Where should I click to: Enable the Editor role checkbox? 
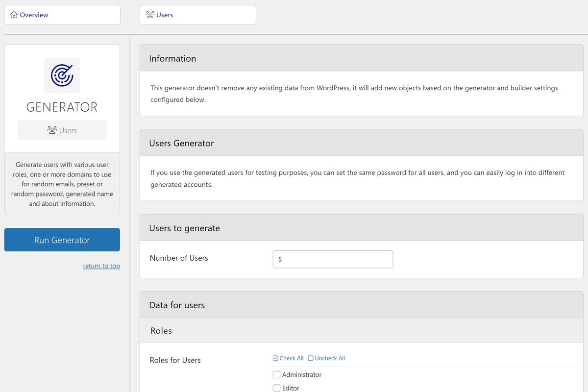click(276, 388)
